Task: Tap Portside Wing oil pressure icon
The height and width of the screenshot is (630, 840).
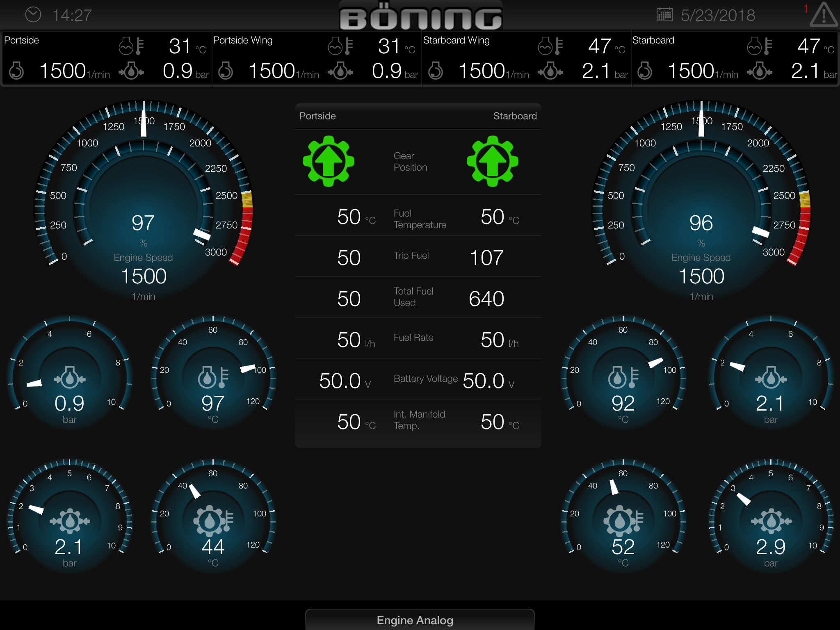Action: coord(340,71)
